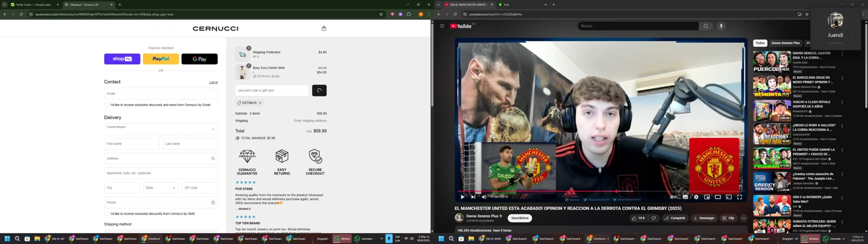Viewport: 868px width, 244px height.
Task: Open the YouTube hamburger guide menu
Action: click(x=442, y=26)
